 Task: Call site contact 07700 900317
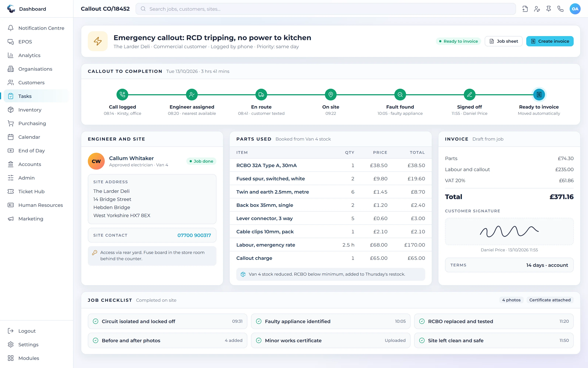click(194, 235)
